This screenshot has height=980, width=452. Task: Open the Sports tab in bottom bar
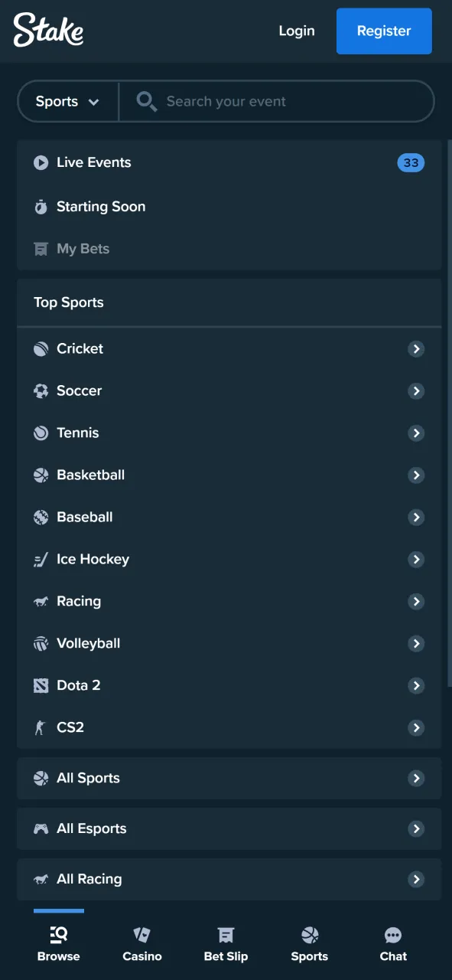[x=309, y=943]
